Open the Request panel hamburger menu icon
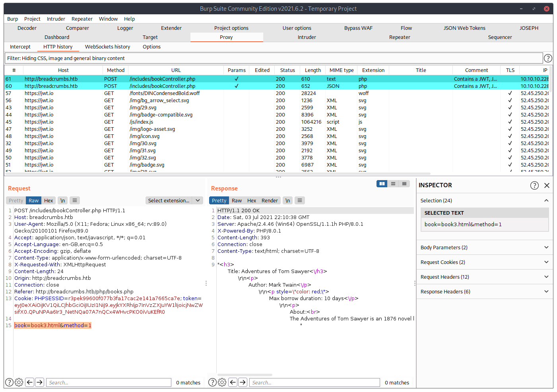 tap(75, 200)
